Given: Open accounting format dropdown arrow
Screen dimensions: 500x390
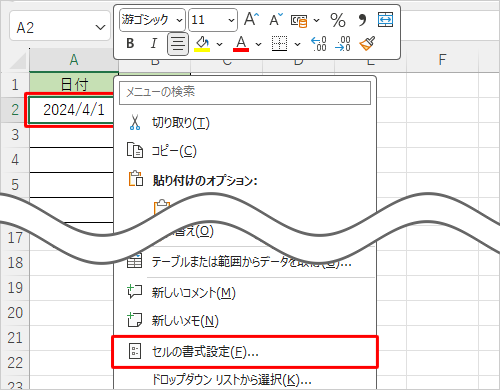Looking at the screenshot, I should click(x=316, y=21).
